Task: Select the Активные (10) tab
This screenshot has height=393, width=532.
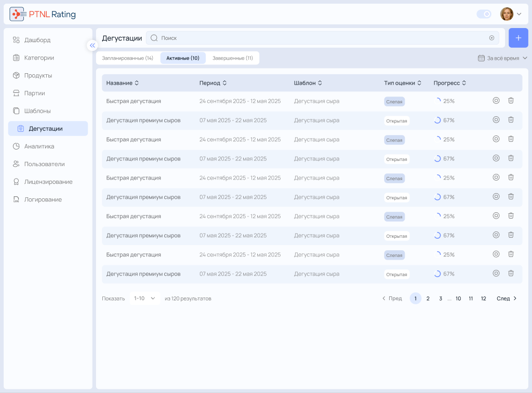Action: click(183, 58)
